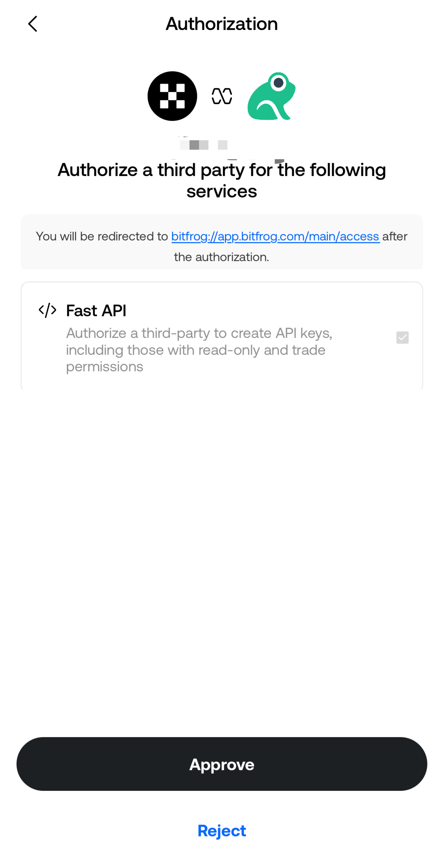The image size is (439, 868).
Task: Tap the Fast API title text
Action: [x=96, y=310]
